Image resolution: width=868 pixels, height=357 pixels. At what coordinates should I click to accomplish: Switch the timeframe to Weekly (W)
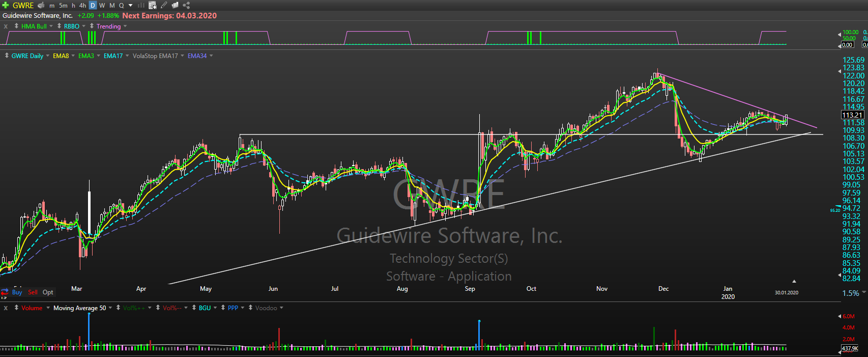(102, 5)
